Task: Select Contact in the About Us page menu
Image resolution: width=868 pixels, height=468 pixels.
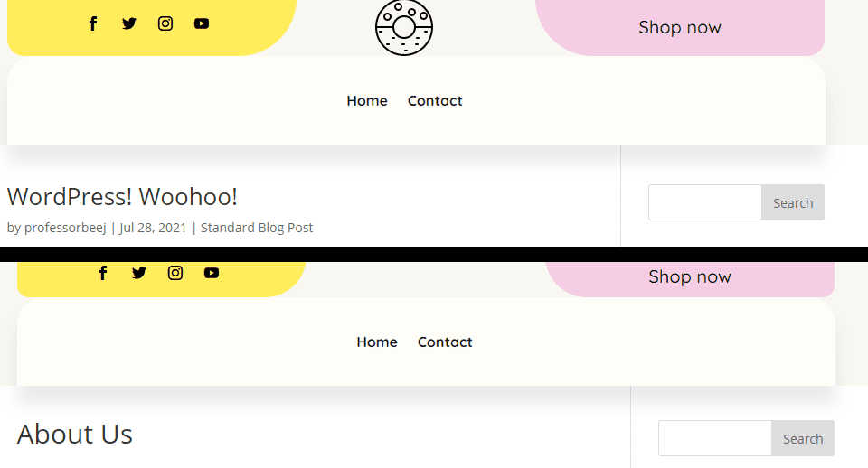Action: point(445,342)
